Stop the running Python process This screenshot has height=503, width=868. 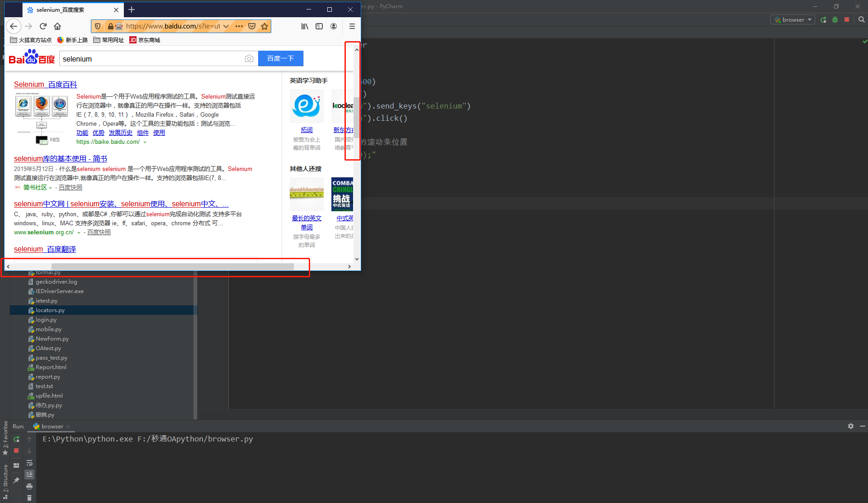(x=16, y=451)
